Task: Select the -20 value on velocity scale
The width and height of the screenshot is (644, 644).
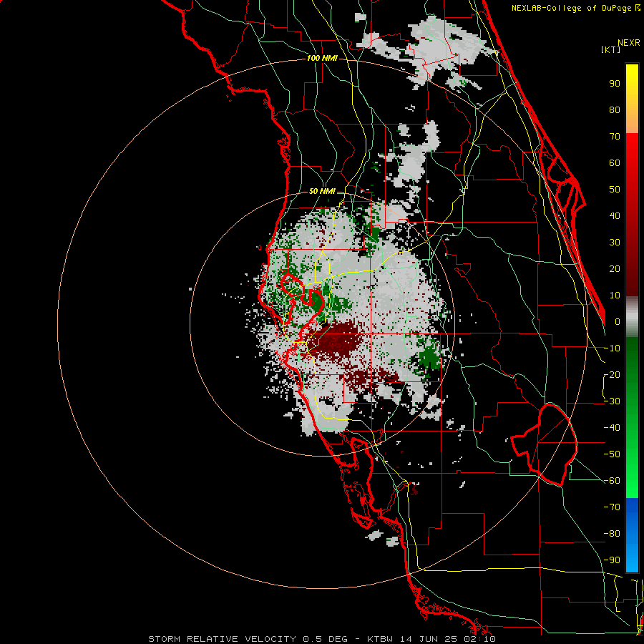Action: tap(612, 374)
